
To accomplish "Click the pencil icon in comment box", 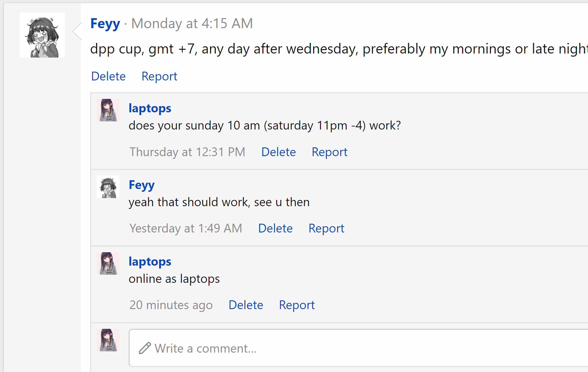I will 145,348.
